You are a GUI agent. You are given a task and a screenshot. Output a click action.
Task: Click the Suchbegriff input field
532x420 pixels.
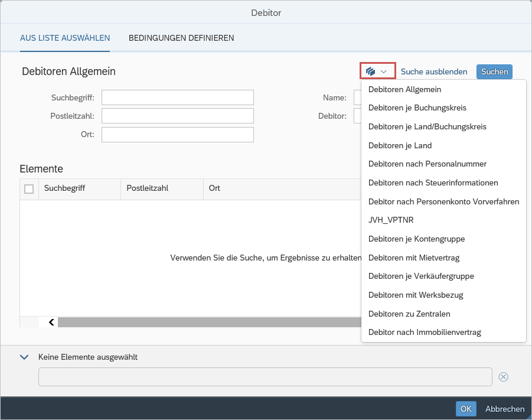pos(177,97)
